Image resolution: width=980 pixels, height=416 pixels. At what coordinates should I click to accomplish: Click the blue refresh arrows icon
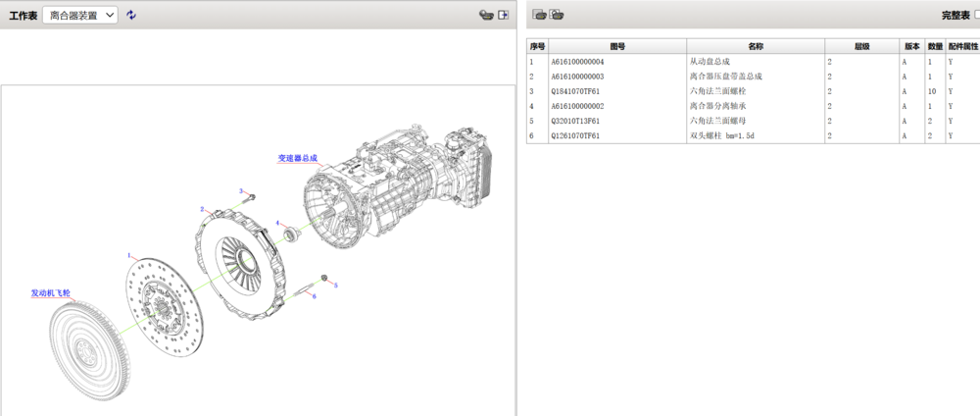(131, 15)
